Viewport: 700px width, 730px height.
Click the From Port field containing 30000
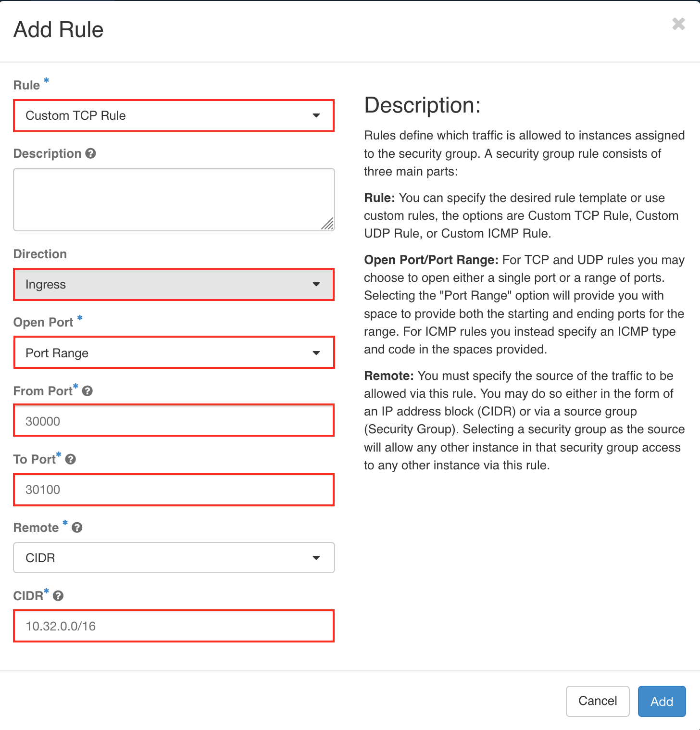point(174,421)
